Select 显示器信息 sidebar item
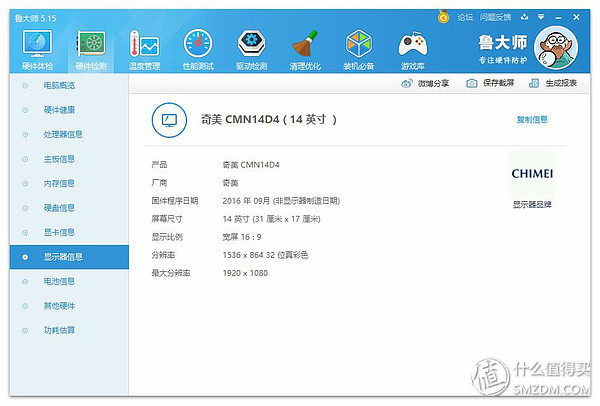This screenshot has height=406, width=600. click(69, 257)
